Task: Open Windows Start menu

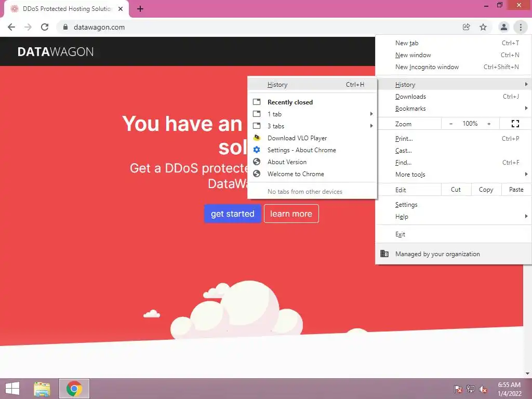Action: [12, 389]
